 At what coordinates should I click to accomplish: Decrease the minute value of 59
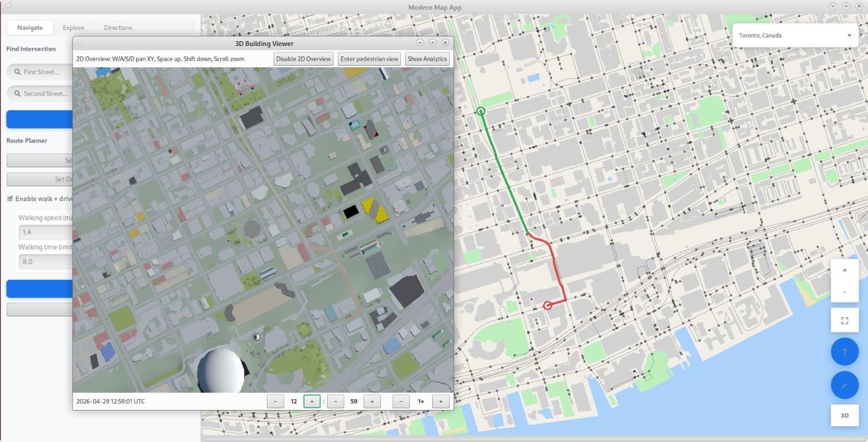coord(336,401)
